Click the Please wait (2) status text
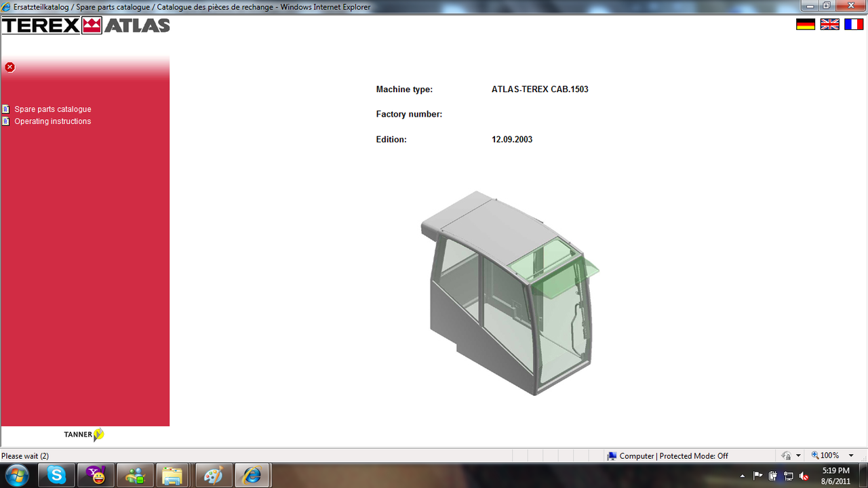 click(25, 456)
